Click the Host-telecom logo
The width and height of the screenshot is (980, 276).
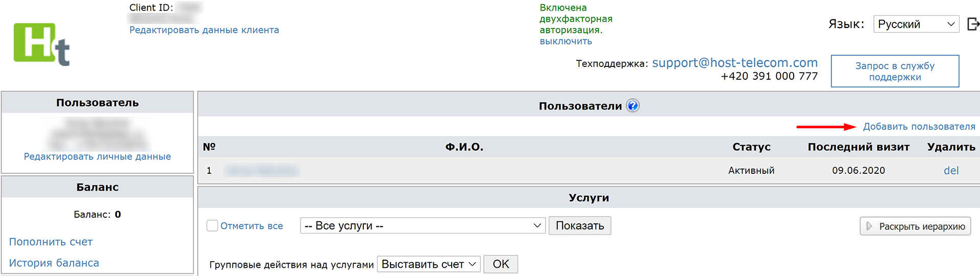41,44
